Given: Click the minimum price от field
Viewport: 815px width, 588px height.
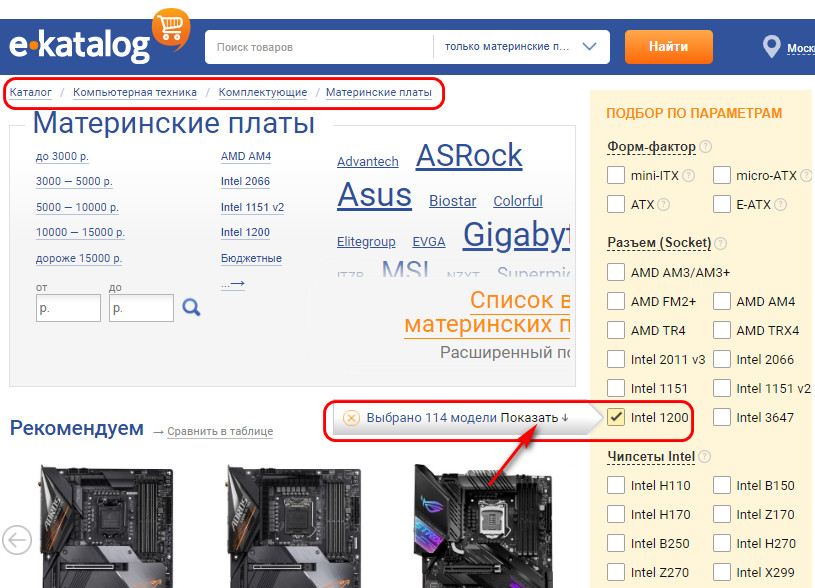Looking at the screenshot, I should 68,308.
